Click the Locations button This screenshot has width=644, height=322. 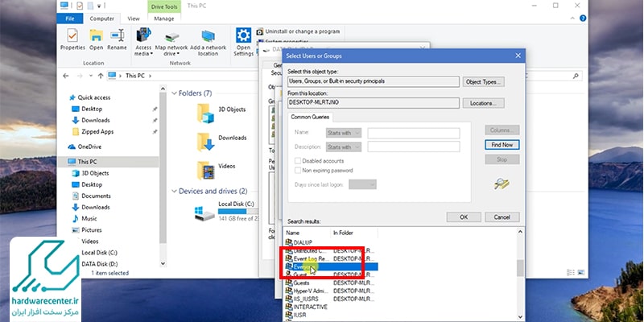pos(484,103)
